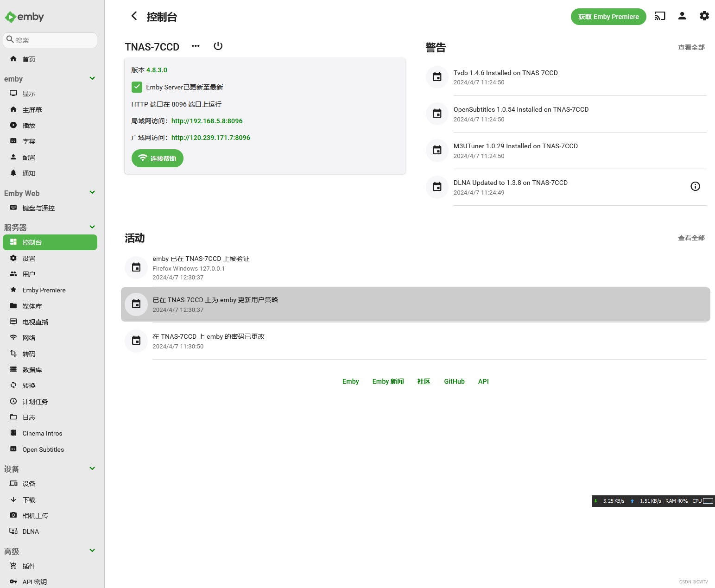Click the back arrow beside 控制台
Viewport: 715px width, 588px height.
coord(134,16)
